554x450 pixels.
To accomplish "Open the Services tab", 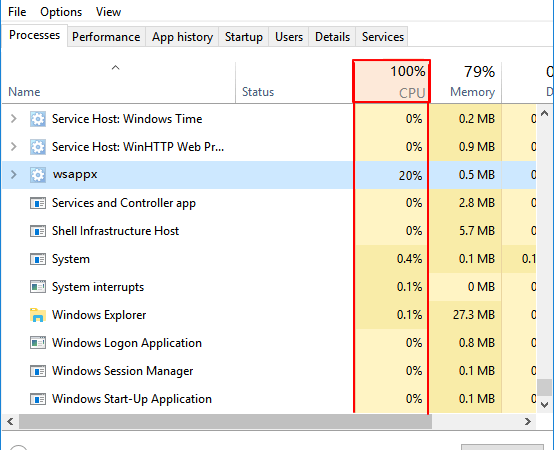I will point(382,37).
